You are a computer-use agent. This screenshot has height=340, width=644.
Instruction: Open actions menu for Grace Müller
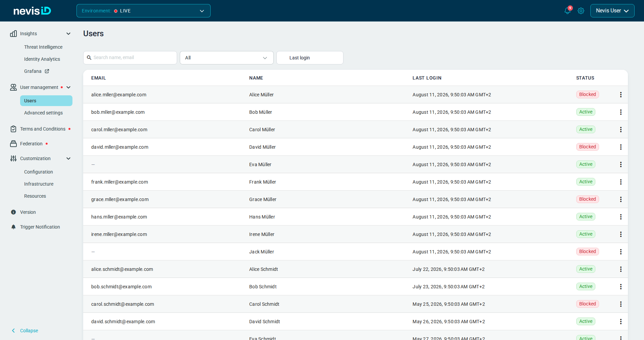[x=621, y=199]
